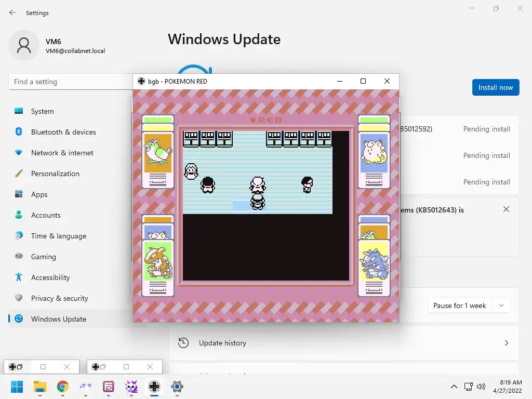Click the System monitor icon

point(19,111)
